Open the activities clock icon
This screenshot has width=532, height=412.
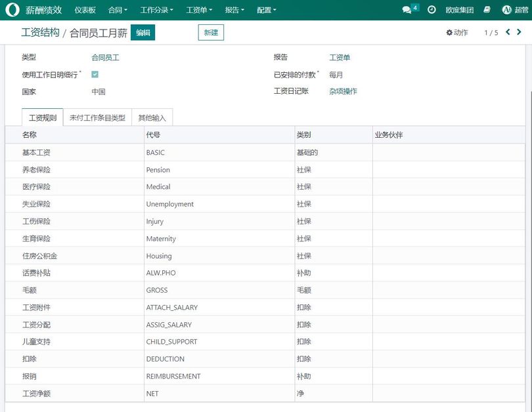pyautogui.click(x=431, y=9)
